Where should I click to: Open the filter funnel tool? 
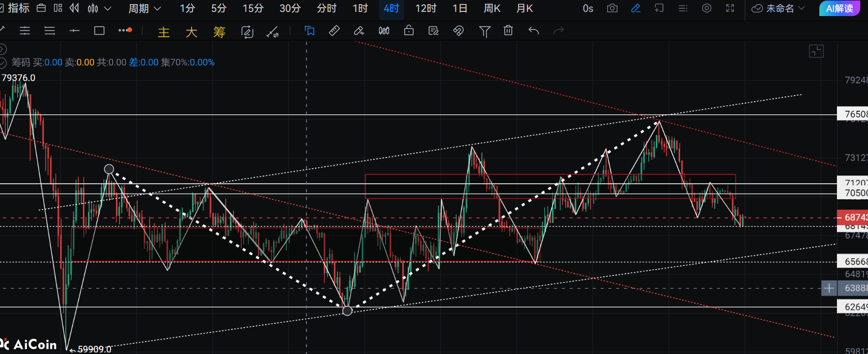(x=484, y=31)
